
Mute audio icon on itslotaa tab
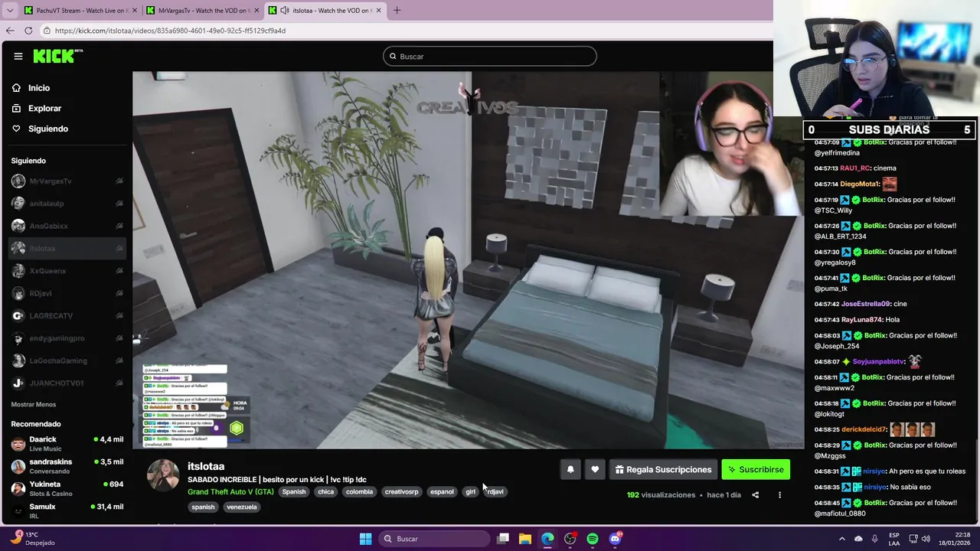click(x=285, y=11)
